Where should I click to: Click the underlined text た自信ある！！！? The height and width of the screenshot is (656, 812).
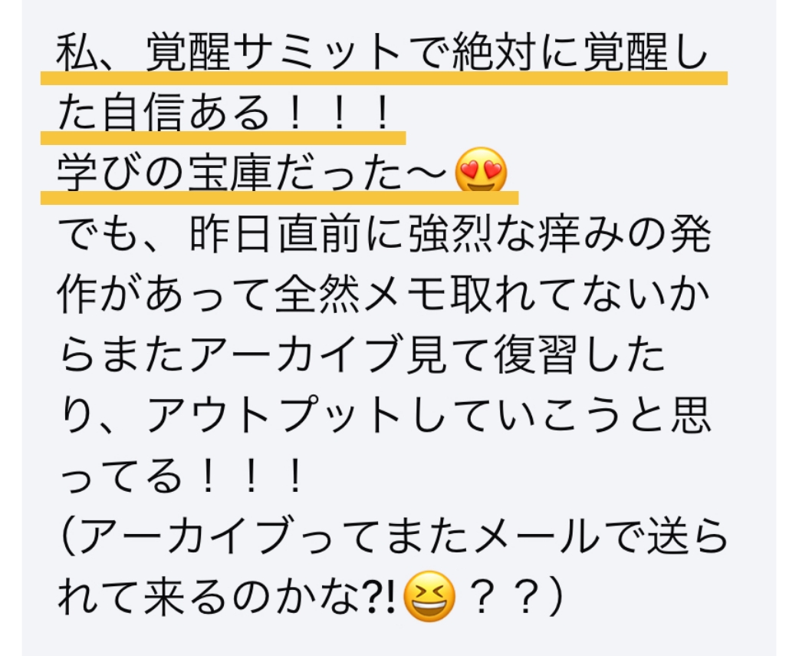(x=224, y=114)
